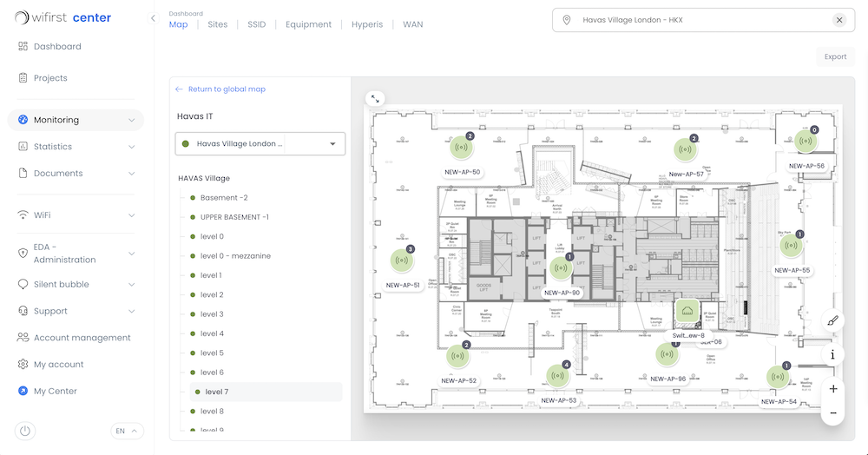Click the Export button
The image size is (868, 455).
point(835,57)
